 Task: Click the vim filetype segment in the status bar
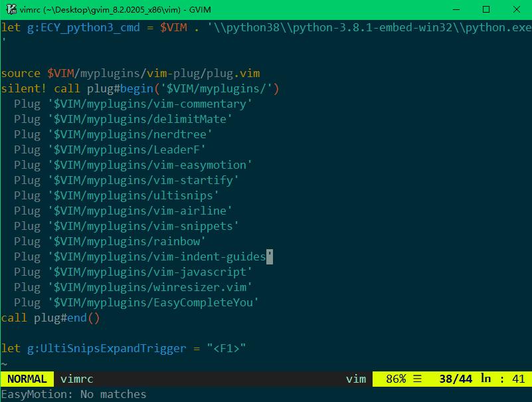click(355, 378)
